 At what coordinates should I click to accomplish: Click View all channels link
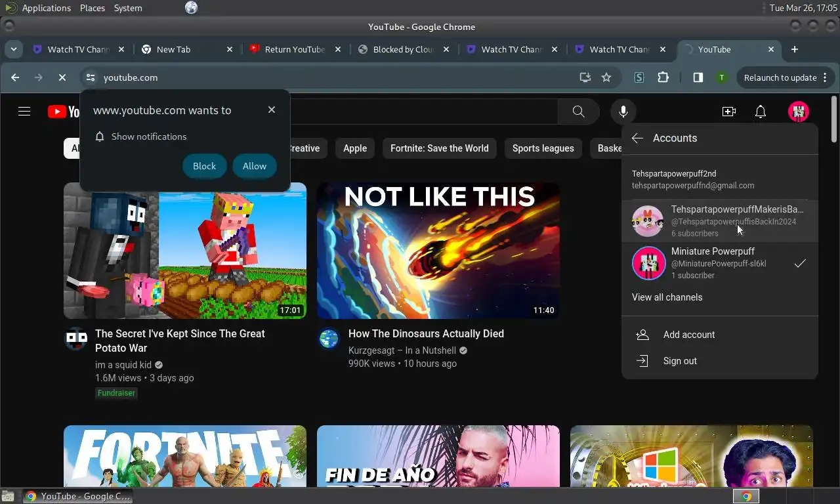coord(667,297)
